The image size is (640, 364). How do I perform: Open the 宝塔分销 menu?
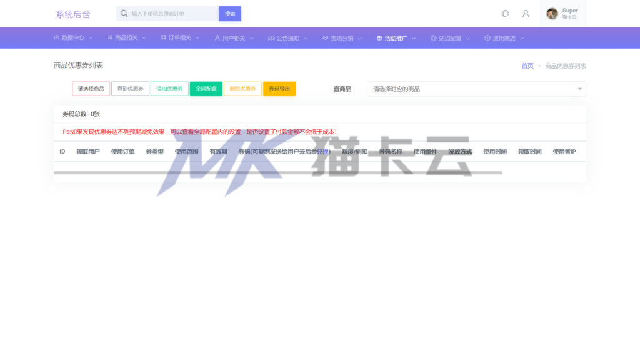coord(342,38)
